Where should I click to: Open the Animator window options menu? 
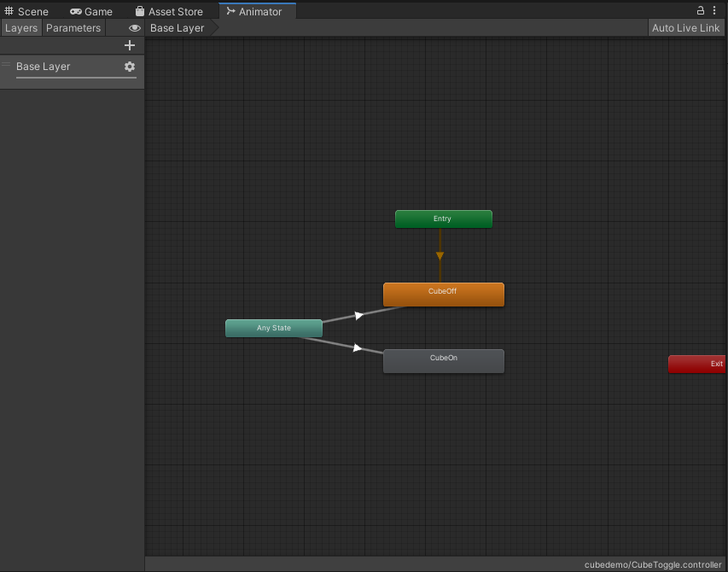[714, 10]
